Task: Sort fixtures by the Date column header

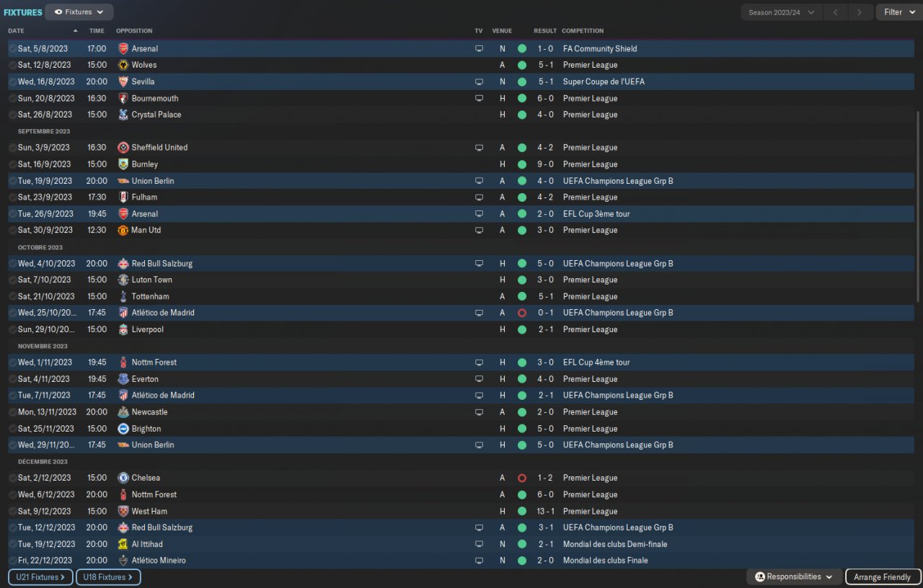Action: point(16,31)
